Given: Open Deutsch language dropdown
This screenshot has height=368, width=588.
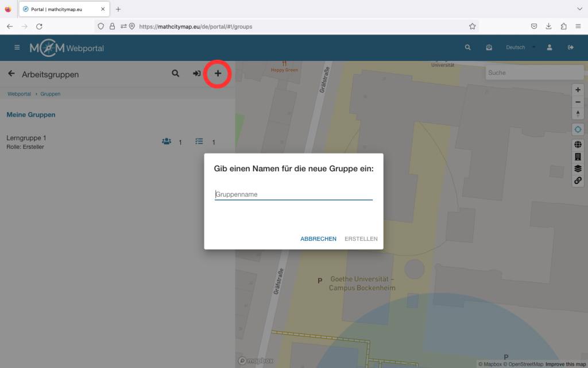Looking at the screenshot, I should click(520, 48).
